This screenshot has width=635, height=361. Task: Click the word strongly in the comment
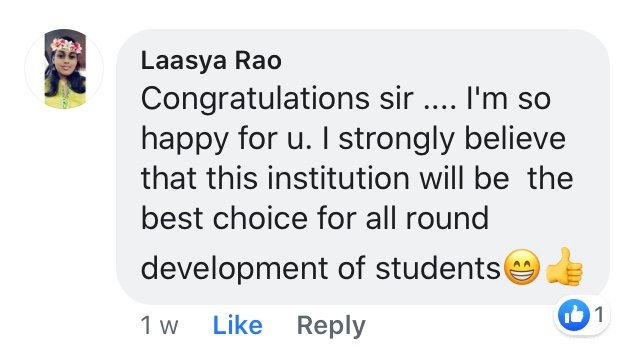click(x=396, y=140)
